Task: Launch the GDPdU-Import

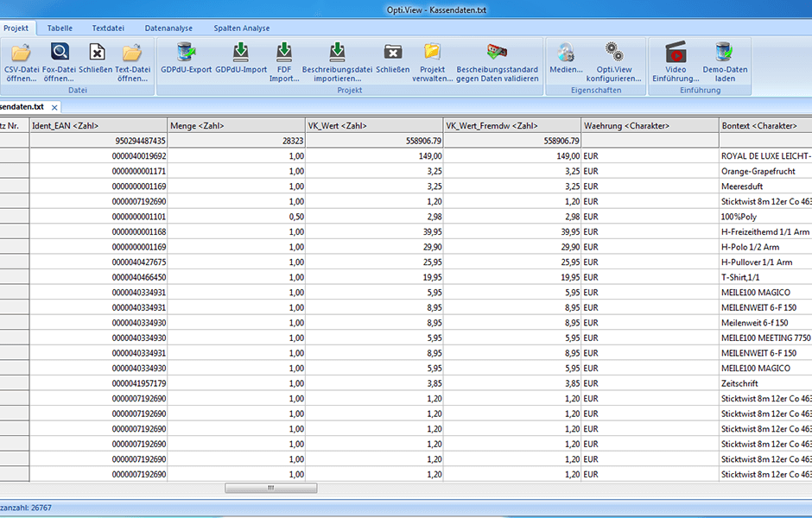Action: click(241, 58)
